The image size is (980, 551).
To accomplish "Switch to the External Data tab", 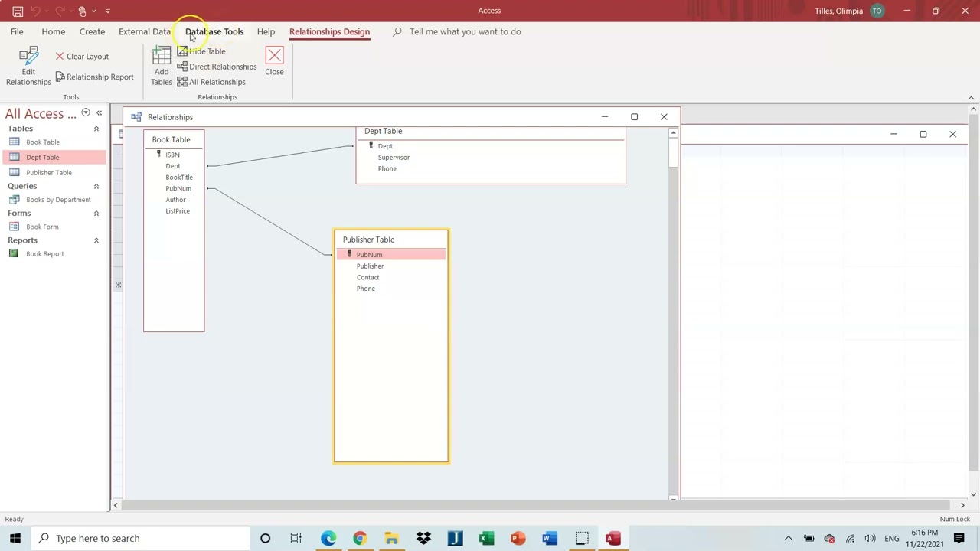I will (145, 31).
